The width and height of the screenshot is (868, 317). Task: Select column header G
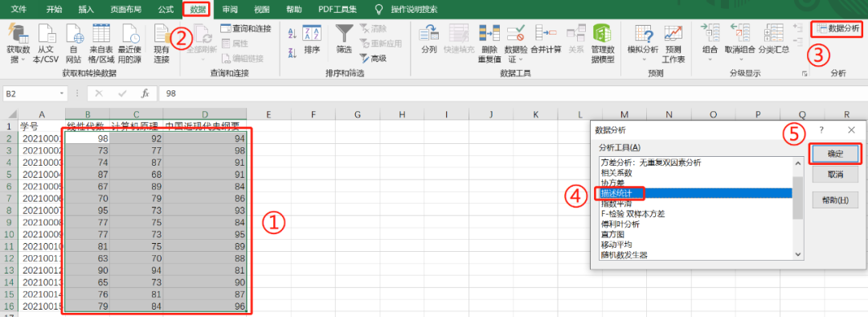tap(358, 115)
